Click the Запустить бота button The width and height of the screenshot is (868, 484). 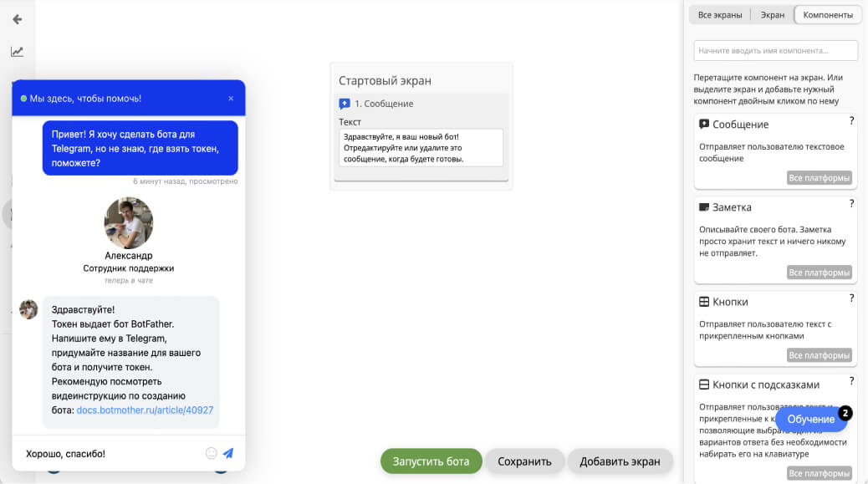tap(431, 461)
